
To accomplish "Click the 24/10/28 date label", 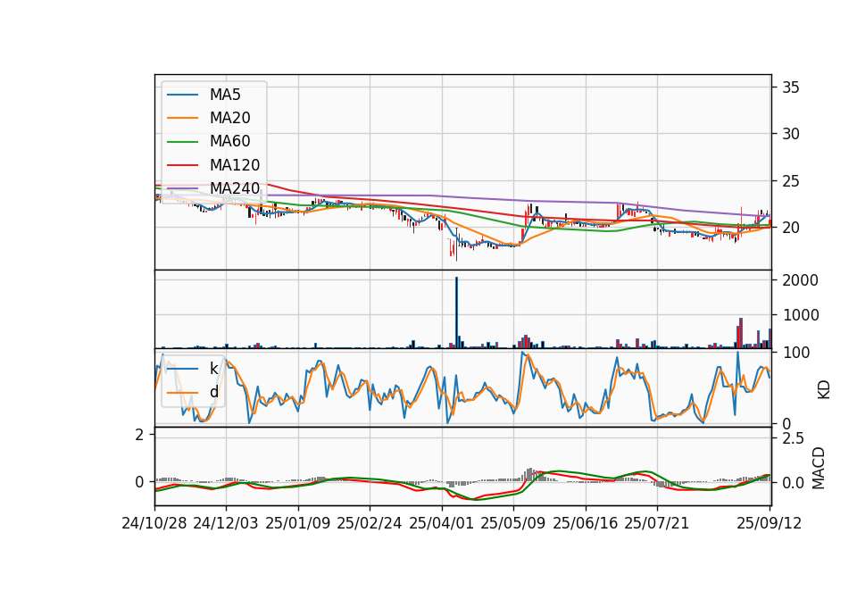I will 154,523.
